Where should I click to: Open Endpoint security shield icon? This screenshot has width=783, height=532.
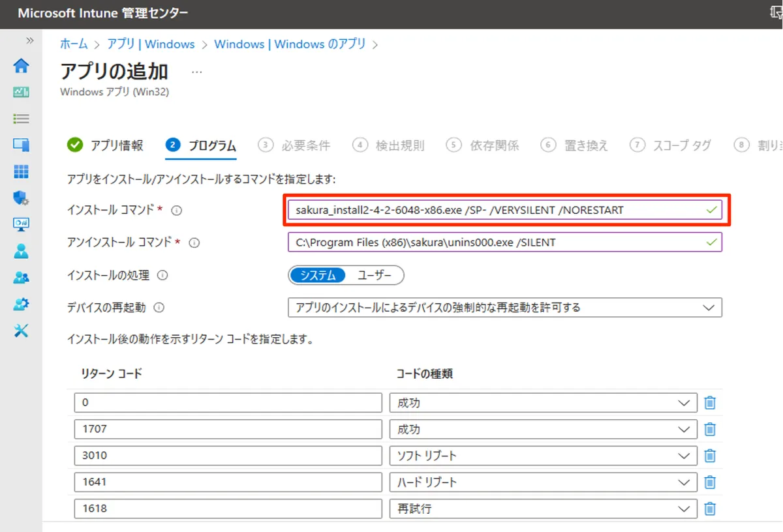click(22, 198)
